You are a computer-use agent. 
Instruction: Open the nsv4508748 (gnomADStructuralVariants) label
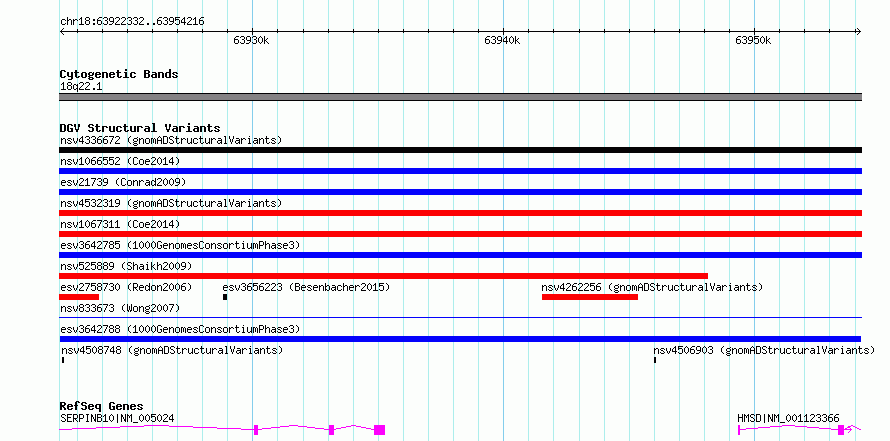pyautogui.click(x=172, y=350)
